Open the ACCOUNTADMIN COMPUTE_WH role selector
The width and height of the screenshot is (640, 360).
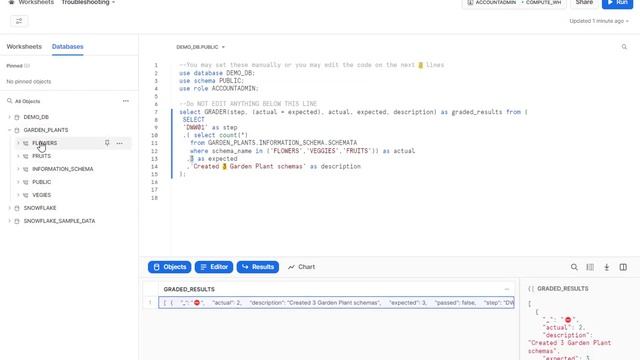point(514,3)
